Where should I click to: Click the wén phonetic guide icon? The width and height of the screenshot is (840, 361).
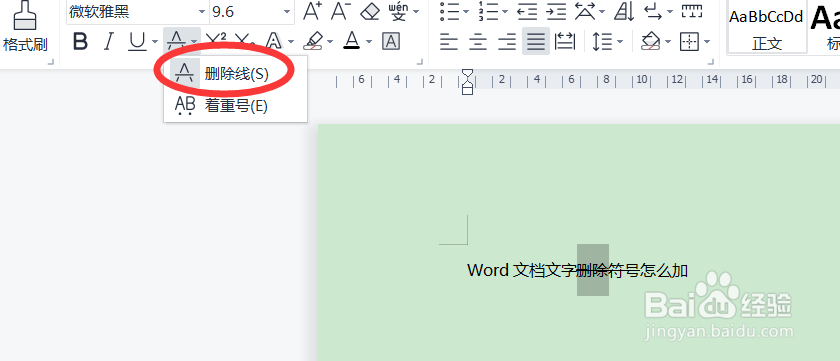(398, 11)
